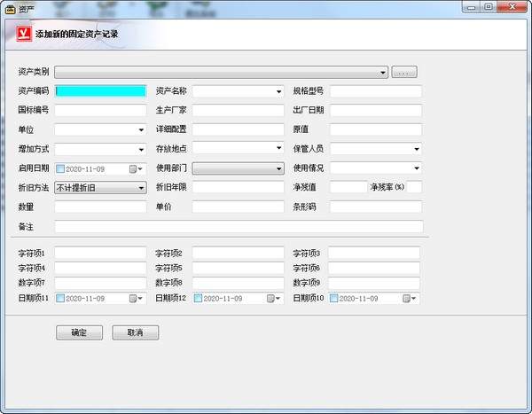Click into the 备注 text field

[x=238, y=227]
